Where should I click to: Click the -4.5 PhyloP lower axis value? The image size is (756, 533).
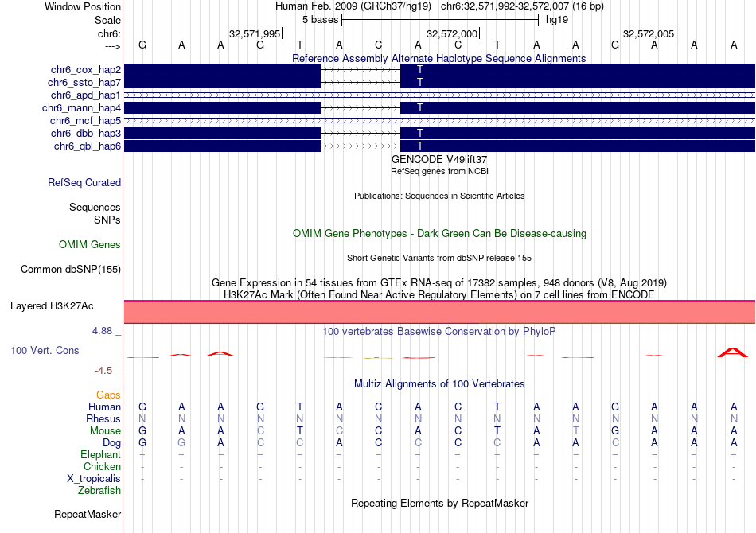(103, 371)
